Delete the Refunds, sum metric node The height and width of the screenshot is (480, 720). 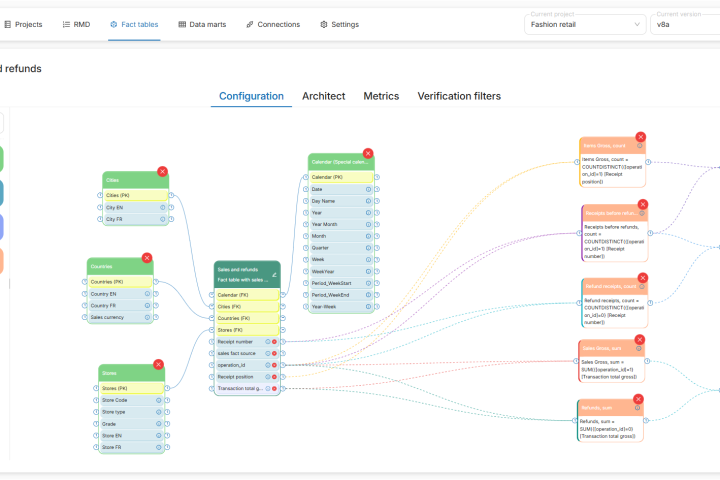coord(635,400)
